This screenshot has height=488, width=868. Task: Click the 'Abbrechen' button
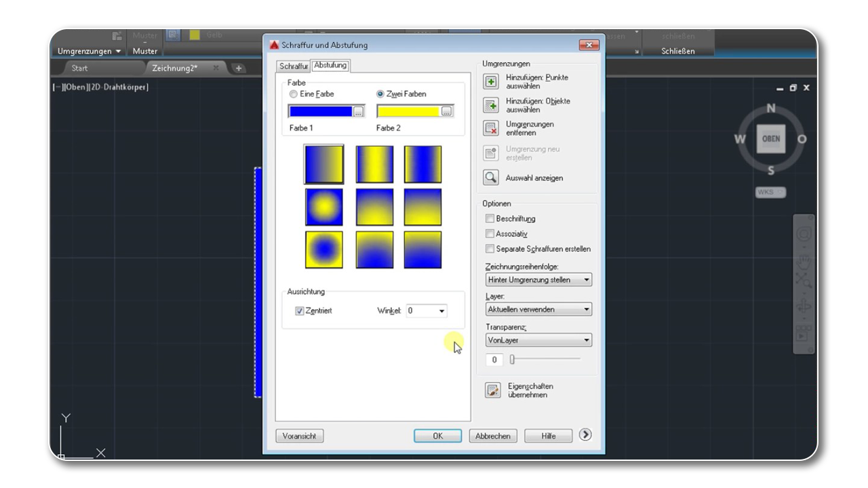(493, 436)
